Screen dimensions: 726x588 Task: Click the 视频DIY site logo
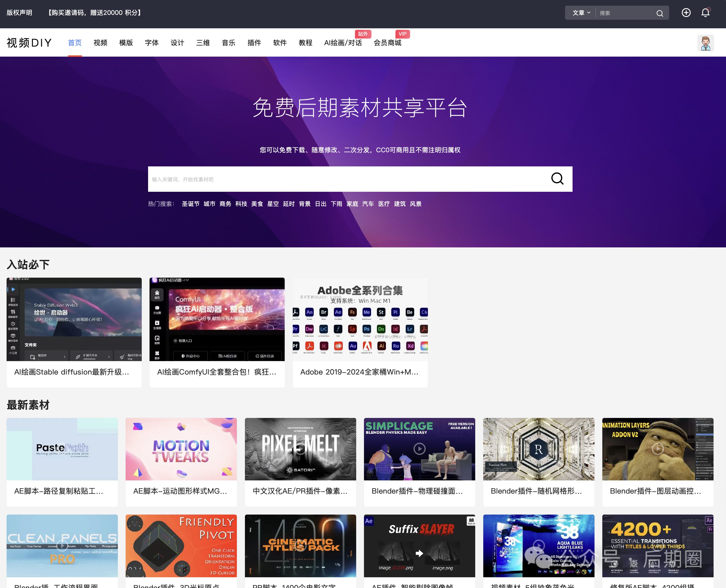pyautogui.click(x=29, y=43)
